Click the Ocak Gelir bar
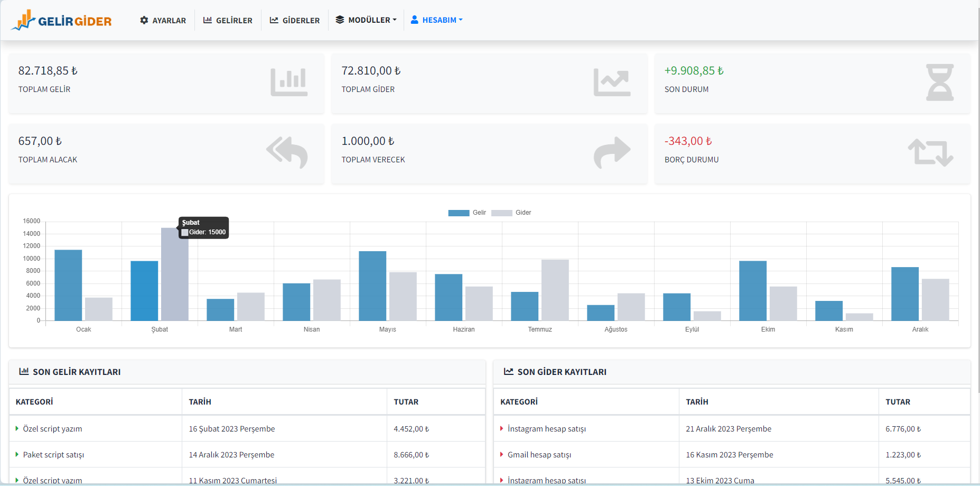The height and width of the screenshot is (486, 980). coord(68,285)
